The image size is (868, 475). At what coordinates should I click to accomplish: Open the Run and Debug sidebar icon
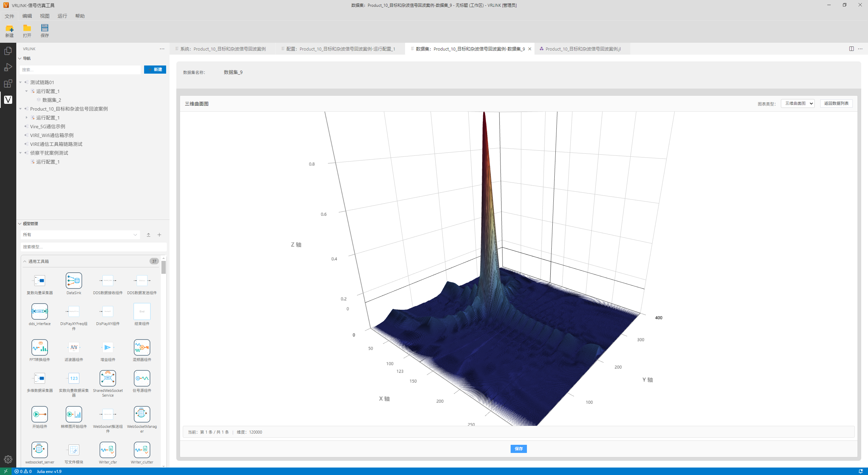pyautogui.click(x=8, y=67)
